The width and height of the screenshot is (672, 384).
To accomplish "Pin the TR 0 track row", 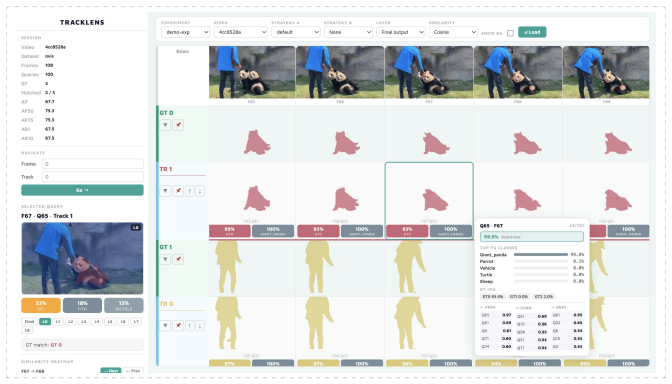I will pyautogui.click(x=178, y=326).
